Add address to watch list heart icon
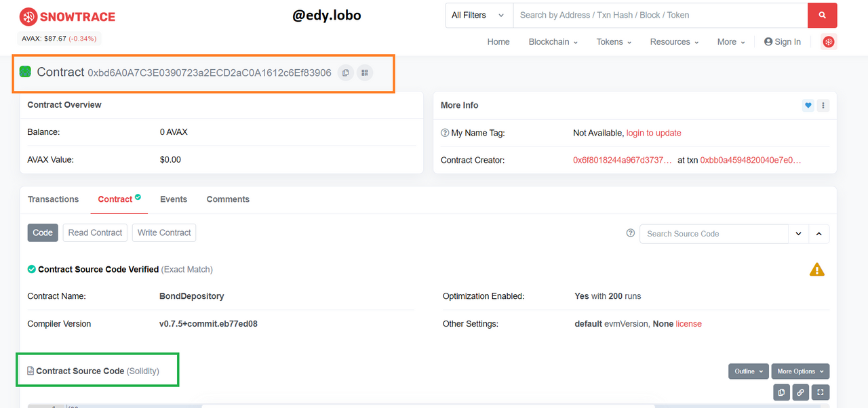This screenshot has height=408, width=868. (808, 105)
